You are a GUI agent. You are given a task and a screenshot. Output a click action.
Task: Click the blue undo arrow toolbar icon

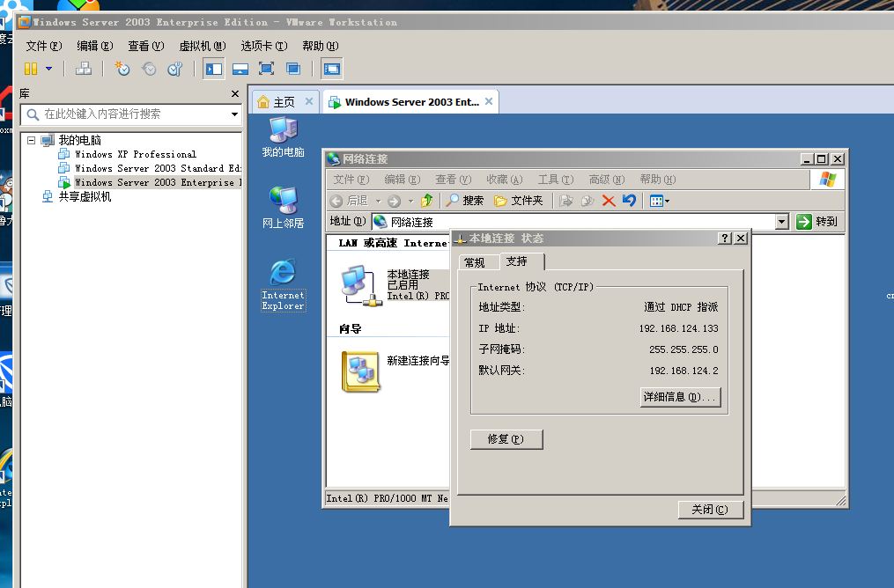click(630, 201)
